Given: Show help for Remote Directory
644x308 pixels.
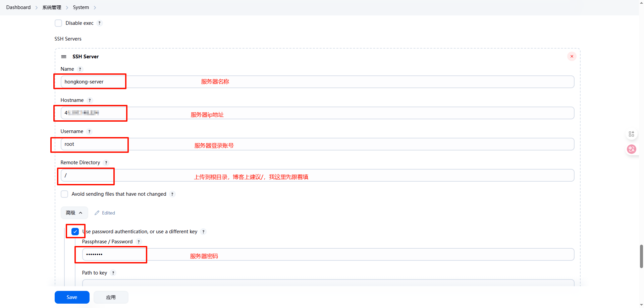Looking at the screenshot, I should pos(106,163).
